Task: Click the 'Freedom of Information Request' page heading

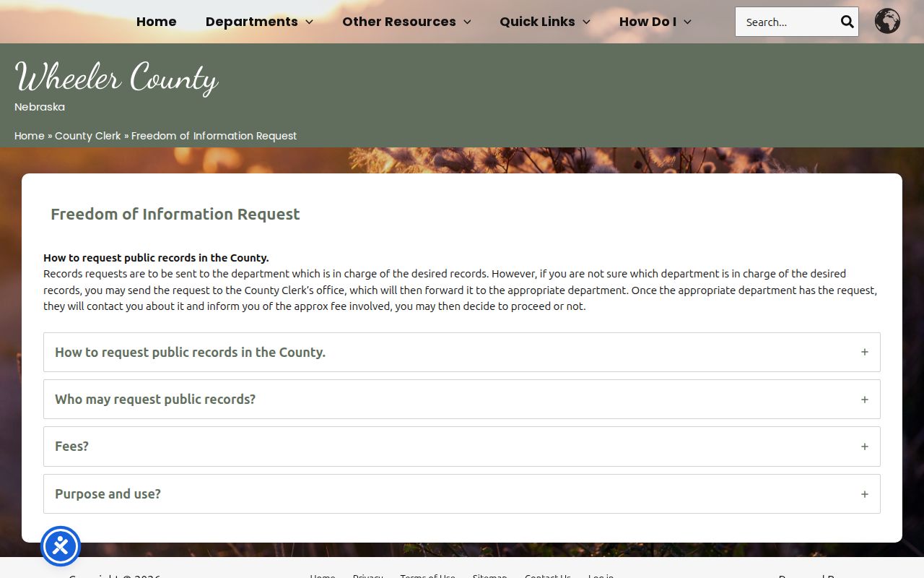Action: (175, 214)
